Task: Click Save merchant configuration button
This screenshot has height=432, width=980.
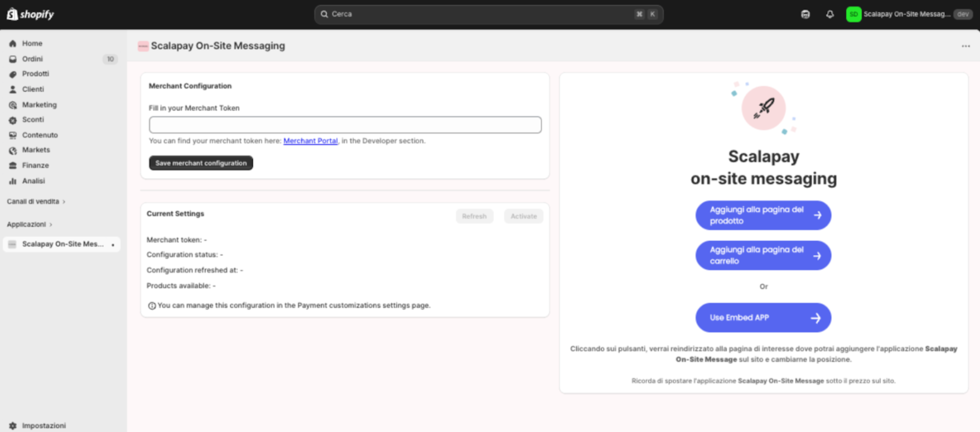Action: tap(201, 163)
